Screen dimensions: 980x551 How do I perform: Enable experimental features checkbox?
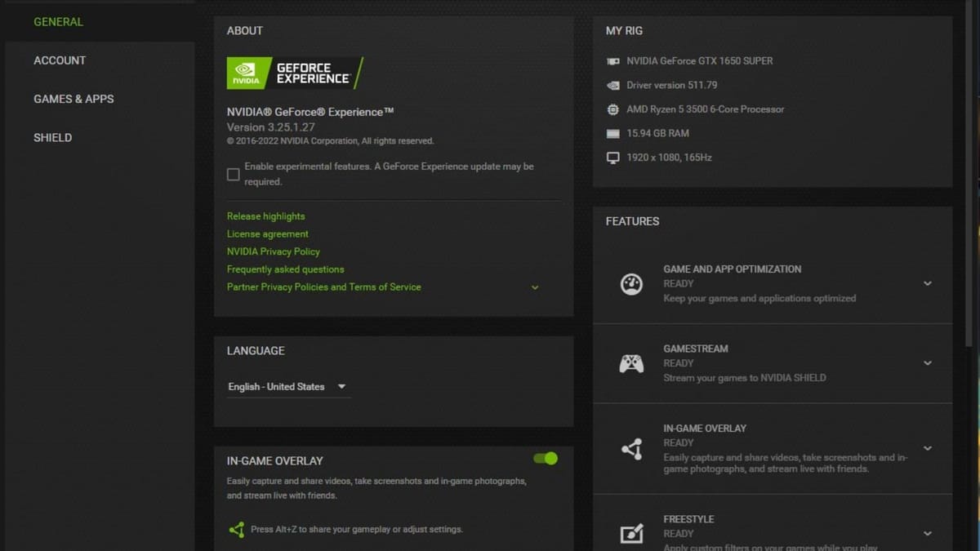[x=233, y=174]
